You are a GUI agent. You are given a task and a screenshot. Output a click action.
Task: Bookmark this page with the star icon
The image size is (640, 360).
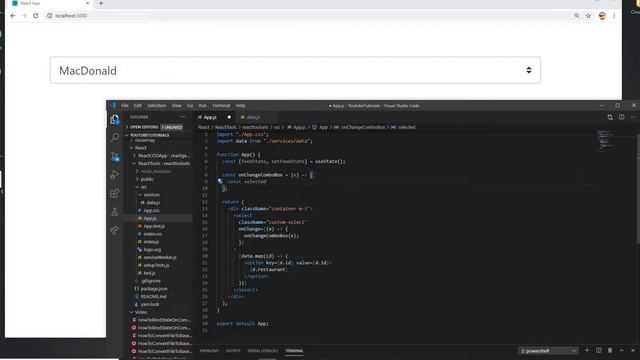(588, 16)
